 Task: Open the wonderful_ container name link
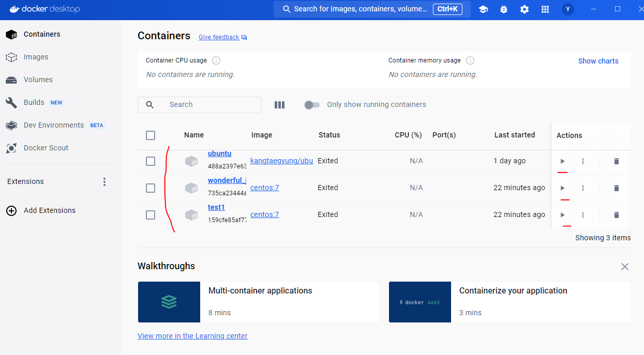227,180
